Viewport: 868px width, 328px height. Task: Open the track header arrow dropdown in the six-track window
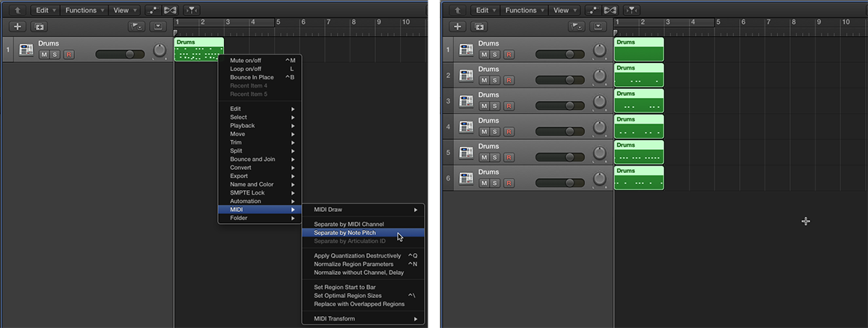pos(598,26)
